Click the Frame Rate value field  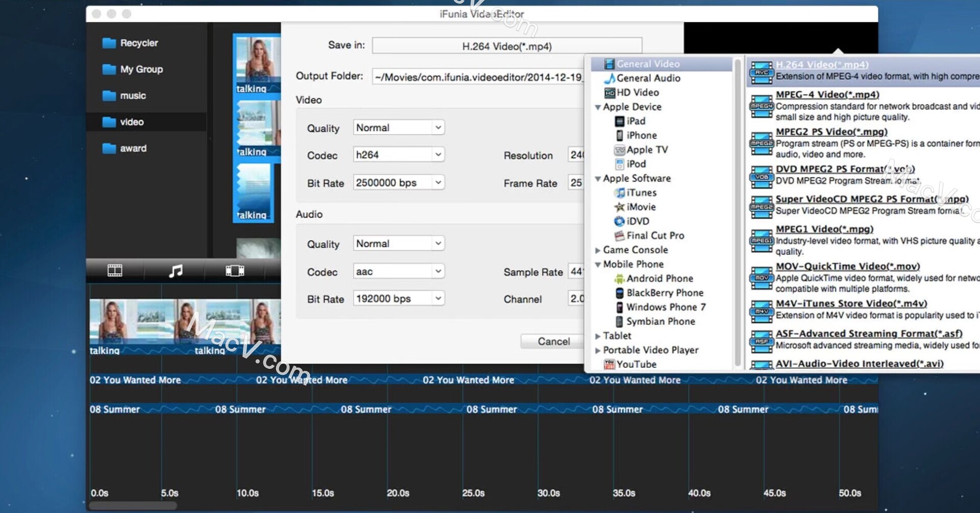tap(576, 183)
